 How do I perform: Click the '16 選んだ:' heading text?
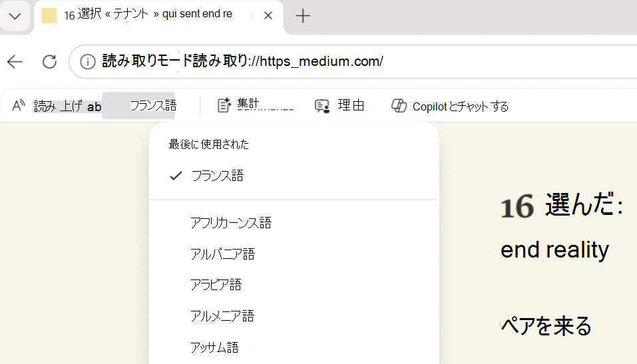point(561,205)
